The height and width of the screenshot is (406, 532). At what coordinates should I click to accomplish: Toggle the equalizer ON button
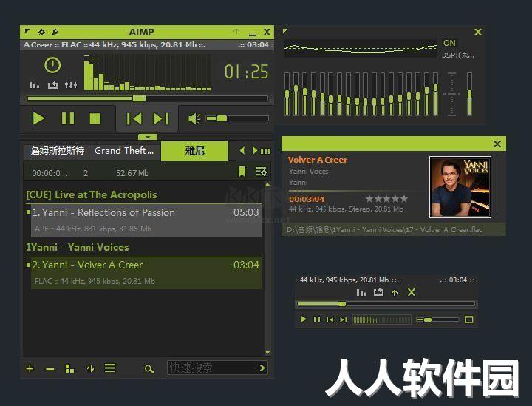point(449,43)
